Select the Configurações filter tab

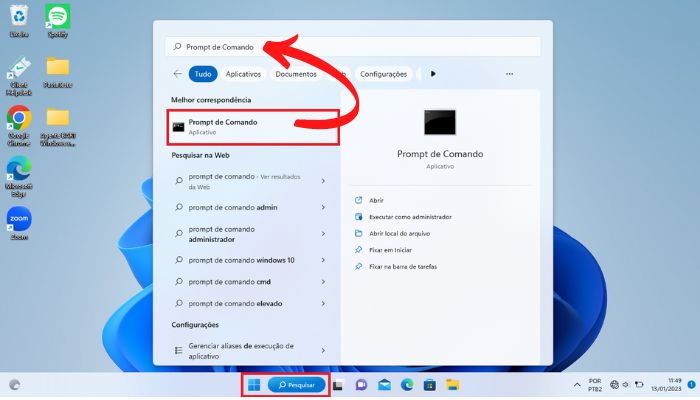pyautogui.click(x=383, y=74)
